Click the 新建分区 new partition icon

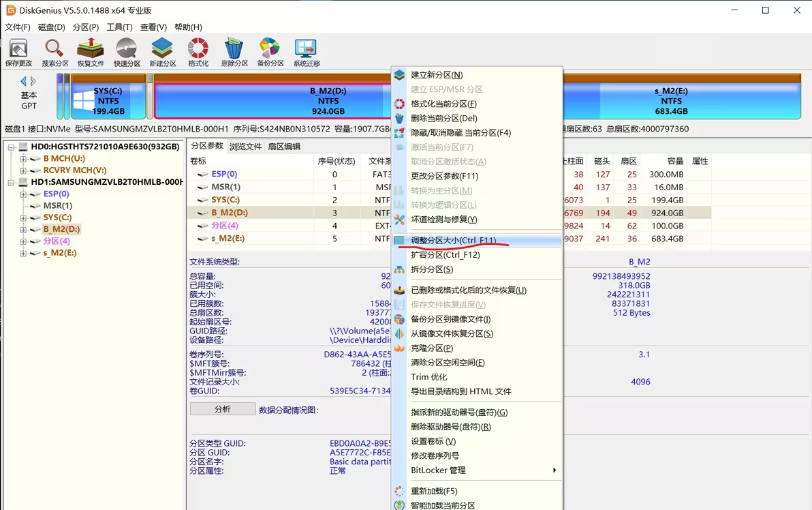(161, 51)
